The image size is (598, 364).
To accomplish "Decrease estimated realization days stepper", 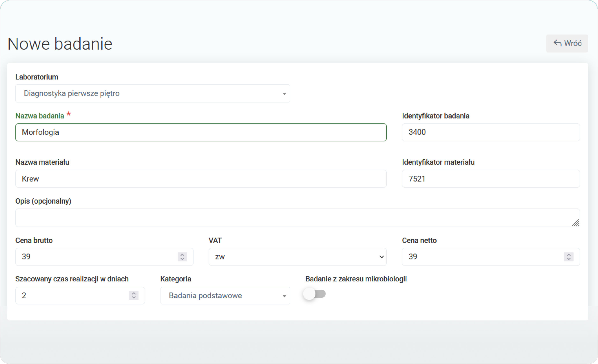I will [134, 298].
